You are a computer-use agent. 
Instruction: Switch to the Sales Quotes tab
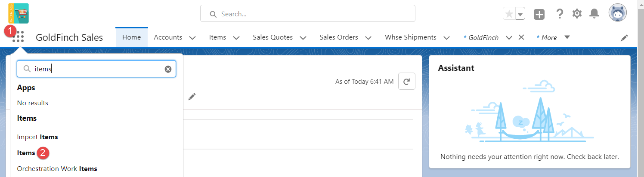coord(272,37)
